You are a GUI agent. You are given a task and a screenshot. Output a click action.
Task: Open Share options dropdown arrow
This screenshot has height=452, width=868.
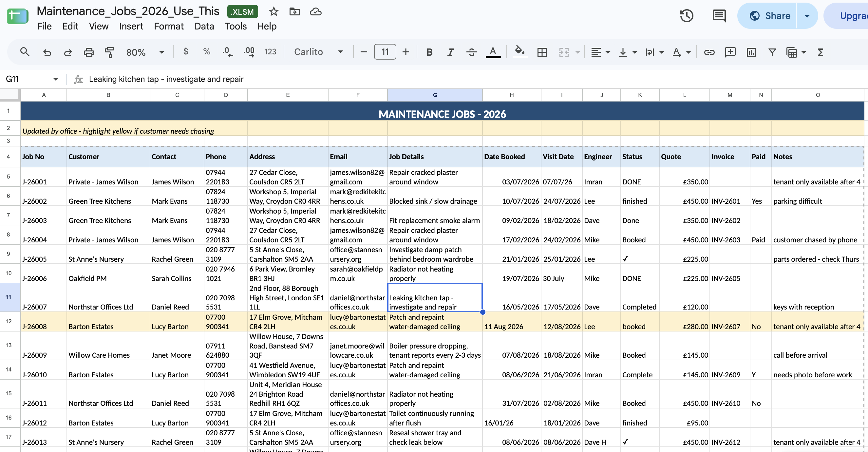[807, 16]
